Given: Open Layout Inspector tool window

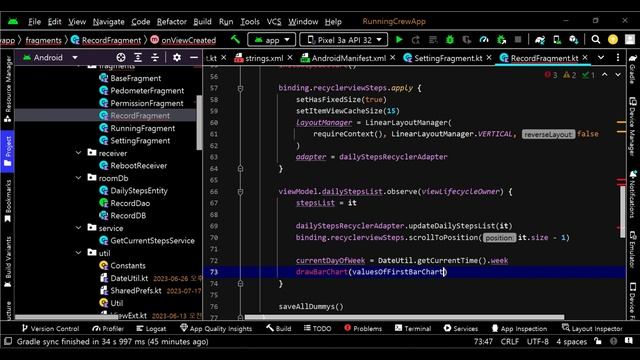Looking at the screenshot, I should click(x=592, y=328).
